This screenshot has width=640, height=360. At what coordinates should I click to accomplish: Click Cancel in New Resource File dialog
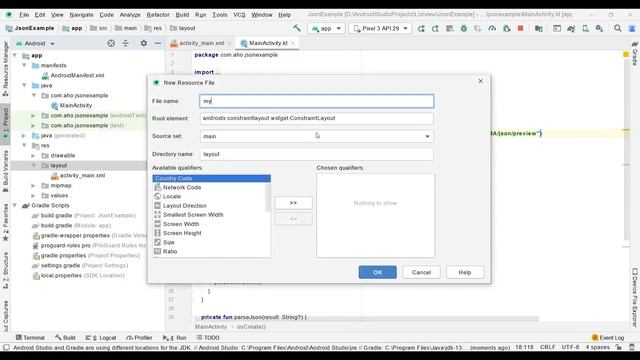pos(421,272)
